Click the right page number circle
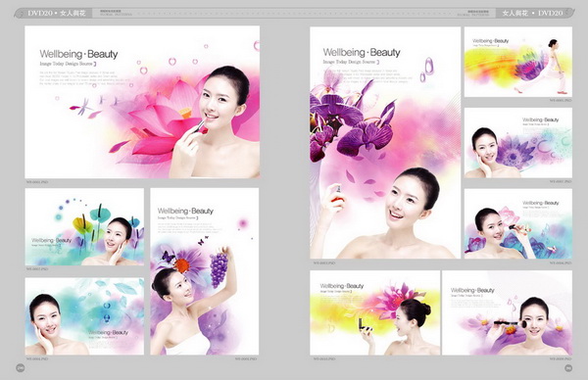The image size is (588, 380). (568, 368)
